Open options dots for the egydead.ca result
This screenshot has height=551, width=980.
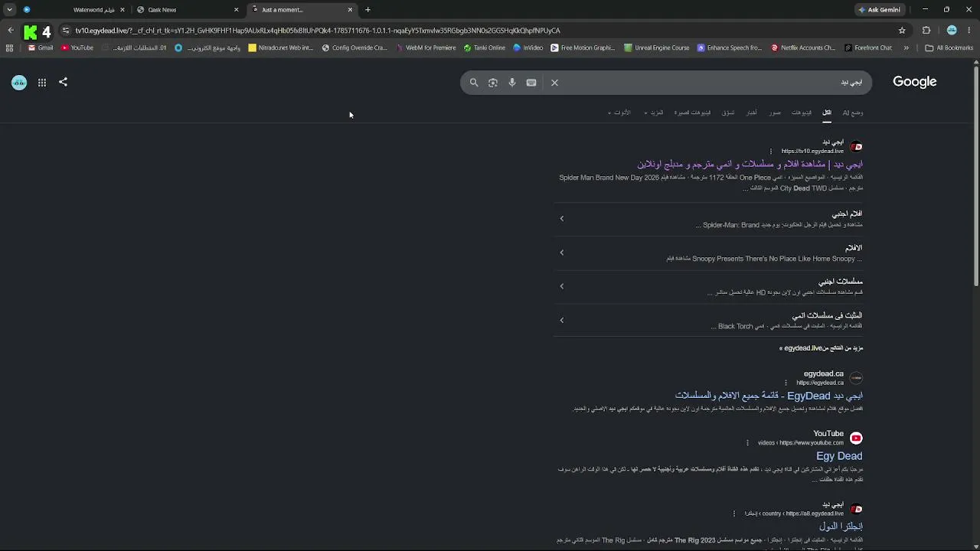786,383
